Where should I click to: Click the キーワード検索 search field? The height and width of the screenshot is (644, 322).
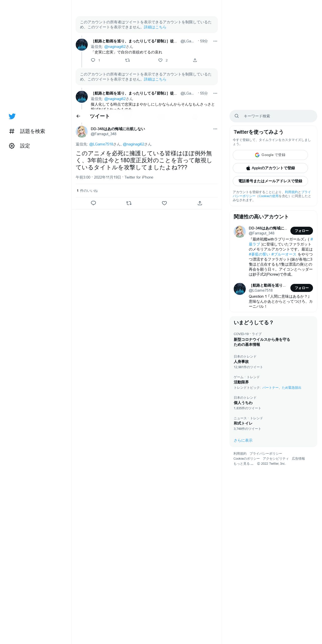pos(273,116)
